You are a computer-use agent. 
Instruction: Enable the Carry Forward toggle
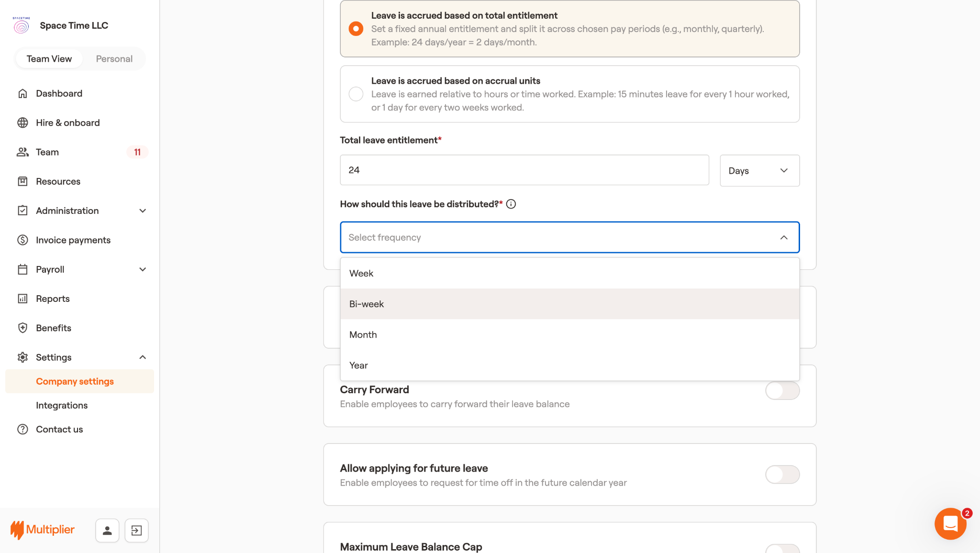point(782,391)
